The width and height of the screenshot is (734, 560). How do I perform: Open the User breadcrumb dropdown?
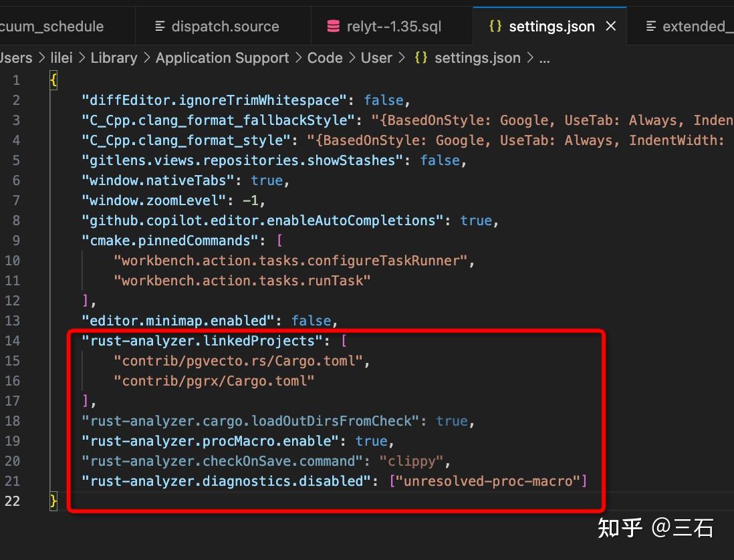[376, 58]
